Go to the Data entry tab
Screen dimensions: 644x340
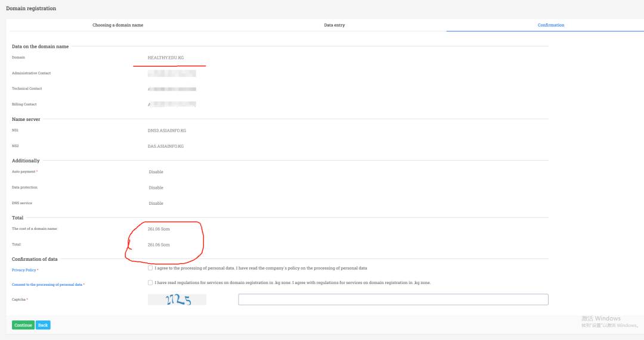pyautogui.click(x=334, y=25)
